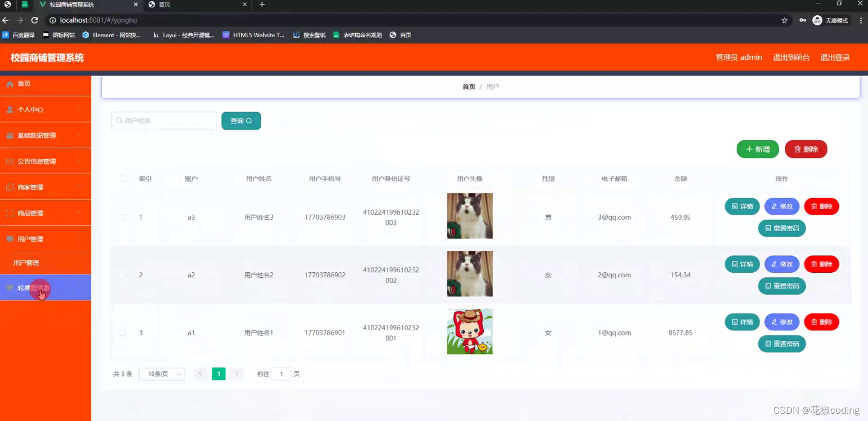
Task: Collapse 用户管理 sidebar menu
Action: (46, 239)
